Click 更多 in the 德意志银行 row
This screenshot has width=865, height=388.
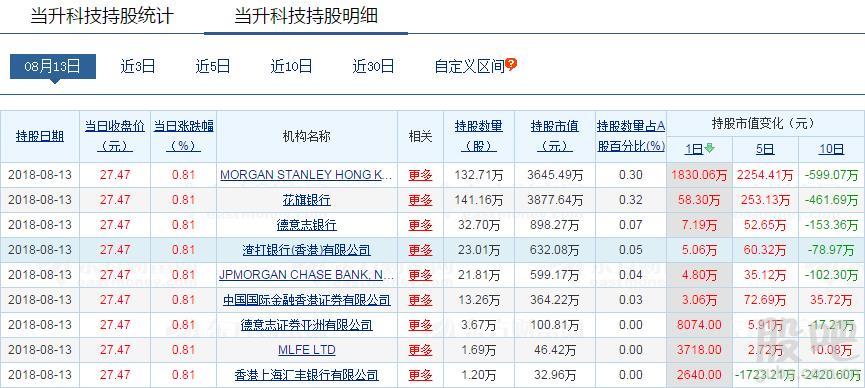click(x=420, y=225)
